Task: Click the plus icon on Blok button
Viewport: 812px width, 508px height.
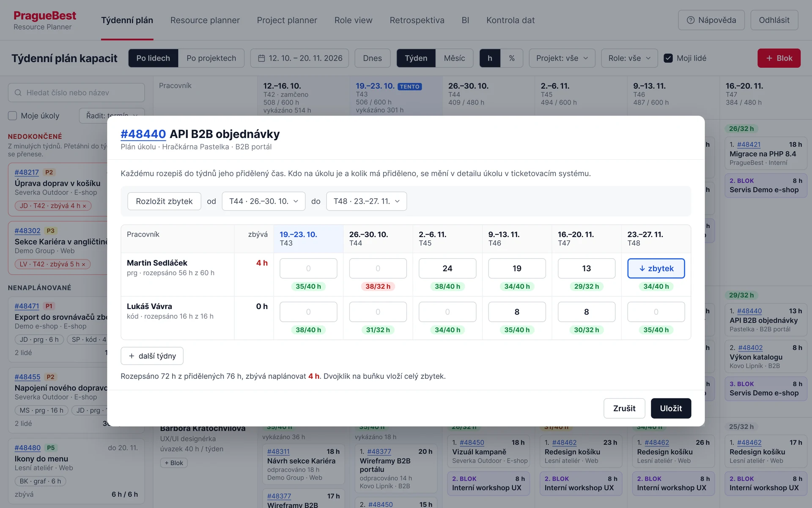Action: point(769,58)
